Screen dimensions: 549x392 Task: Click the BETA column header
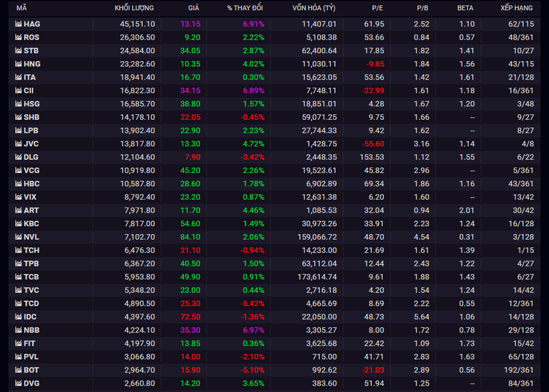(465, 8)
